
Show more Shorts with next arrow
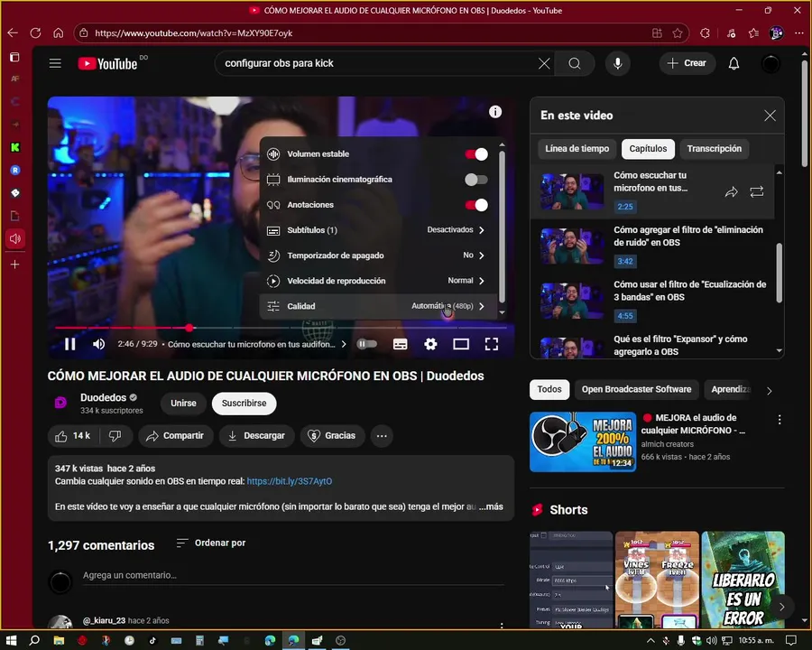coord(781,607)
